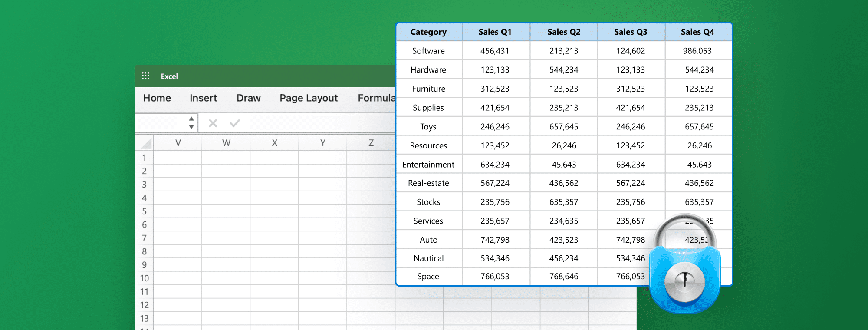The height and width of the screenshot is (330, 868).
Task: Select row 5 header
Action: [x=144, y=211]
